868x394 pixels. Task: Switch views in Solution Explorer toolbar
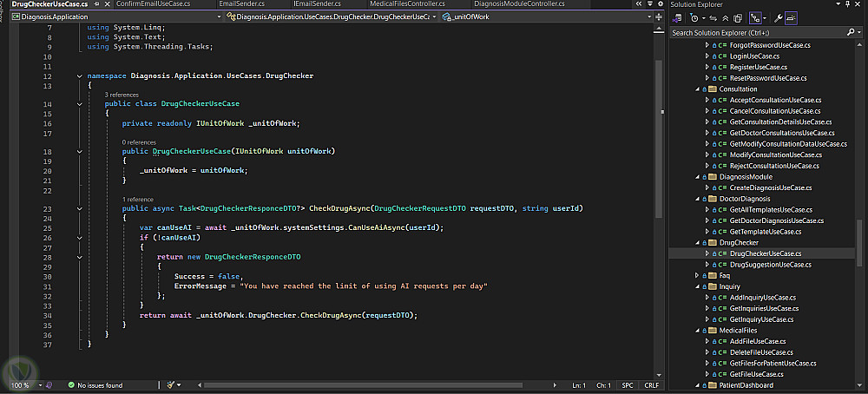pos(677,18)
